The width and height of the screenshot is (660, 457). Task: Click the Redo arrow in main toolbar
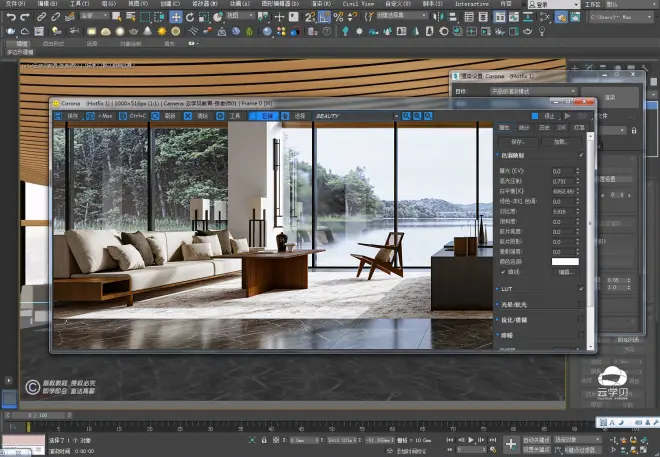coord(24,17)
